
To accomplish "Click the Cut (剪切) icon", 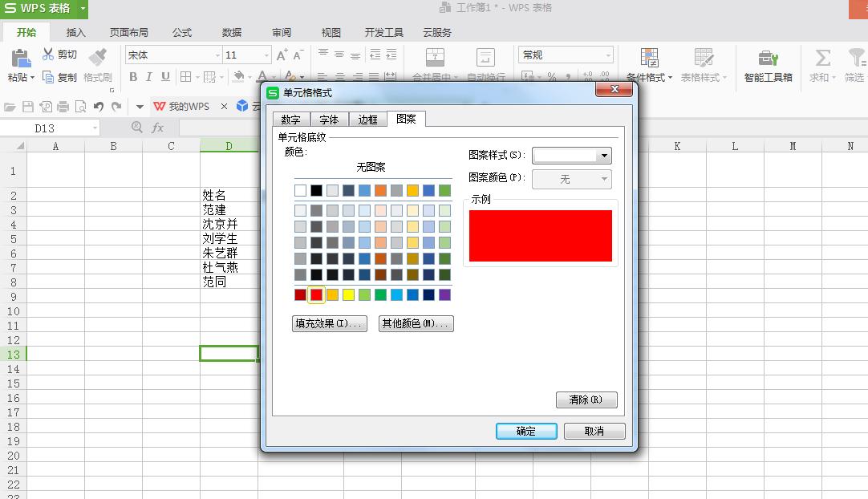I will coord(47,54).
